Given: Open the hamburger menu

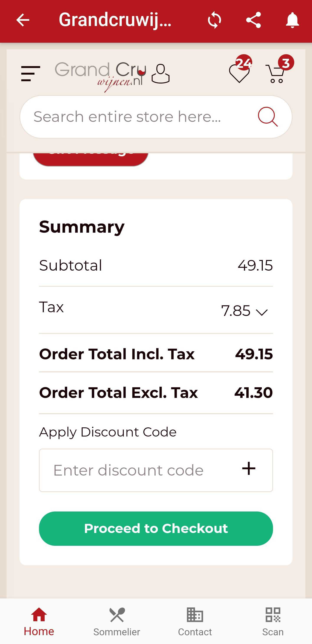Looking at the screenshot, I should tap(31, 74).
